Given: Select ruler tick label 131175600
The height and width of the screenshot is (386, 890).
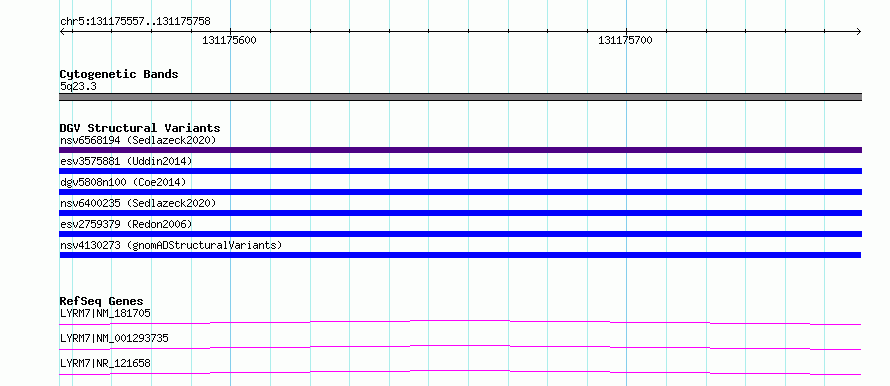Looking at the screenshot, I should [x=229, y=40].
